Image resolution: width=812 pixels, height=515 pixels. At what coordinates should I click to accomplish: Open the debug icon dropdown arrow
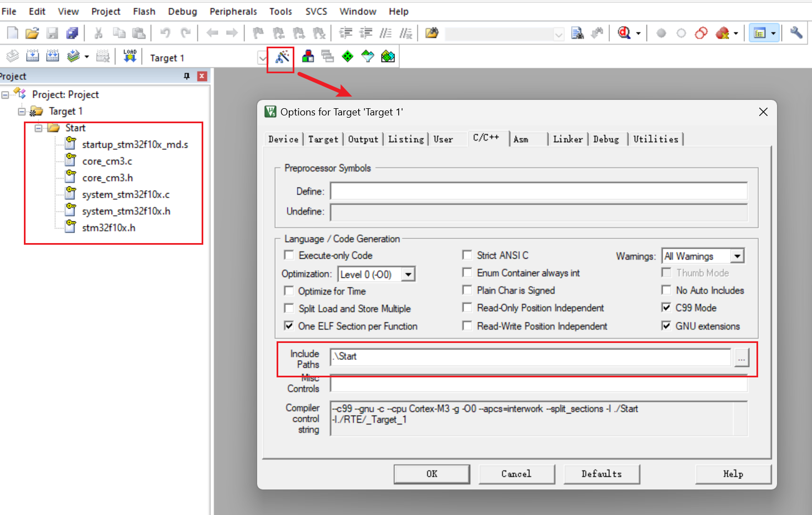638,33
